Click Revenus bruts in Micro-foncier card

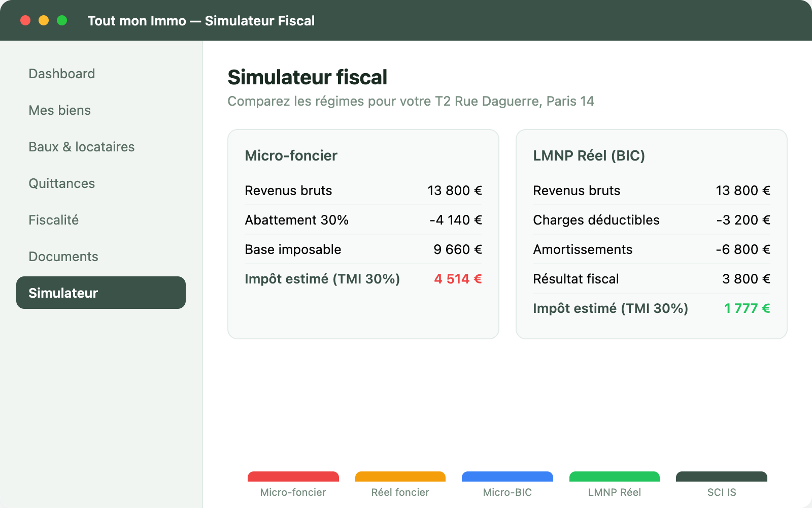[x=288, y=190]
